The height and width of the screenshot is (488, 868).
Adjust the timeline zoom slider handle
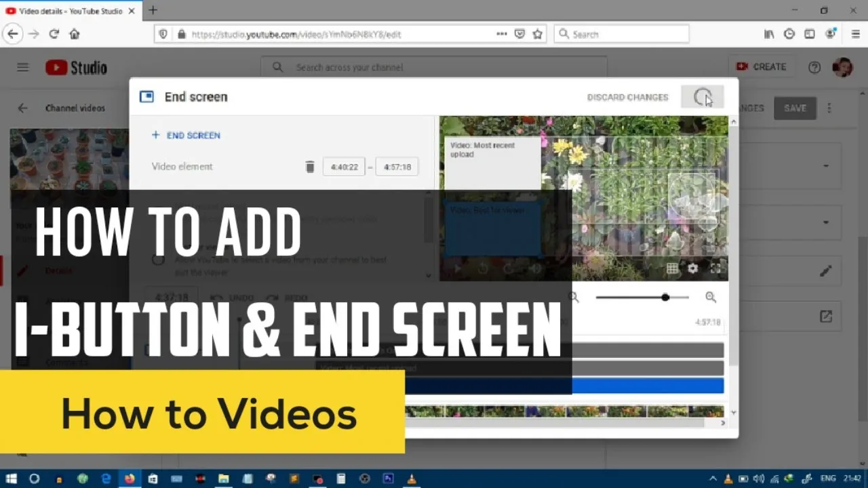click(665, 297)
